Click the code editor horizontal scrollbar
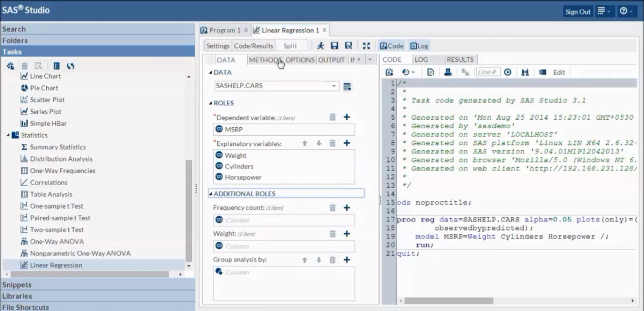This screenshot has width=644, height=311. point(448,301)
